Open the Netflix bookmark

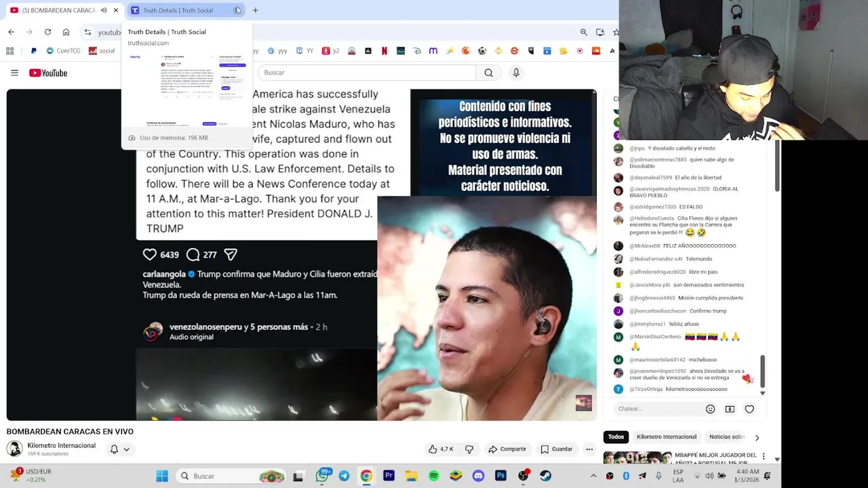[x=384, y=51]
